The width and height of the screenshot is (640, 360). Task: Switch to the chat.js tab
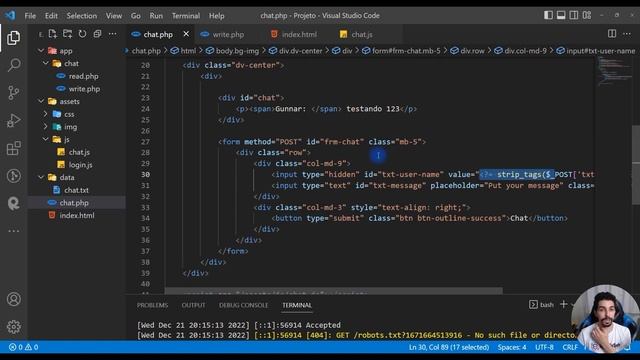[x=361, y=34]
